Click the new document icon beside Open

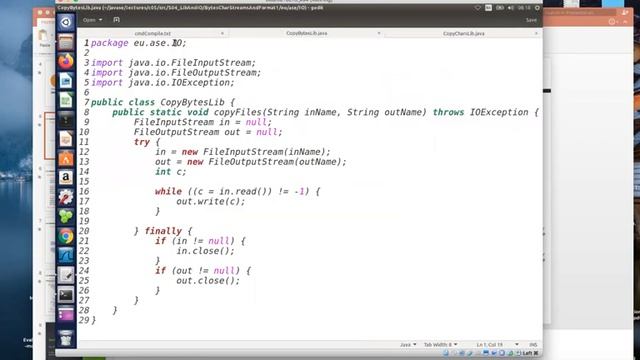(116, 20)
